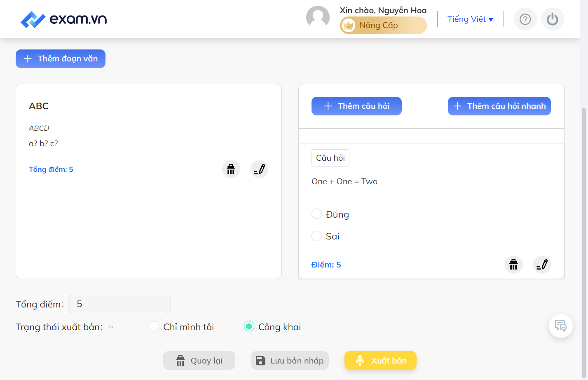Click the exam.vn logo

[63, 19]
